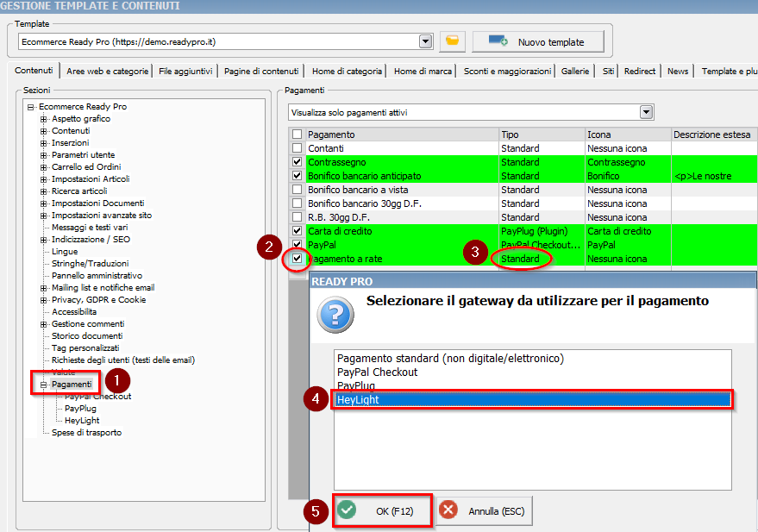Viewport: 758px width, 532px height.
Task: Uncheck the Carta di credito checkbox
Action: pyautogui.click(x=298, y=231)
